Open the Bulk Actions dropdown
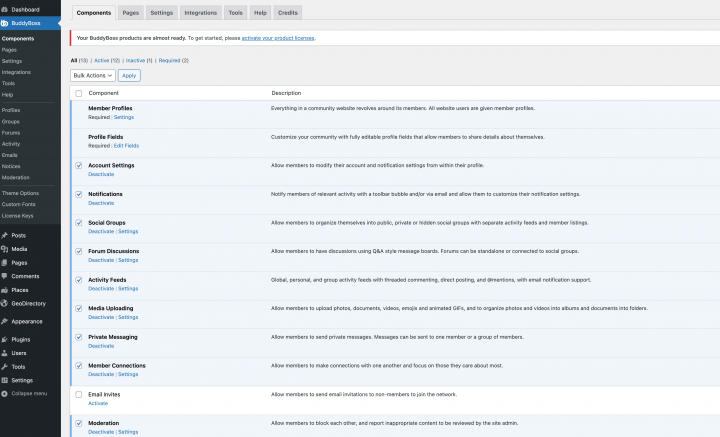This screenshot has width=720, height=437. pyautogui.click(x=92, y=75)
